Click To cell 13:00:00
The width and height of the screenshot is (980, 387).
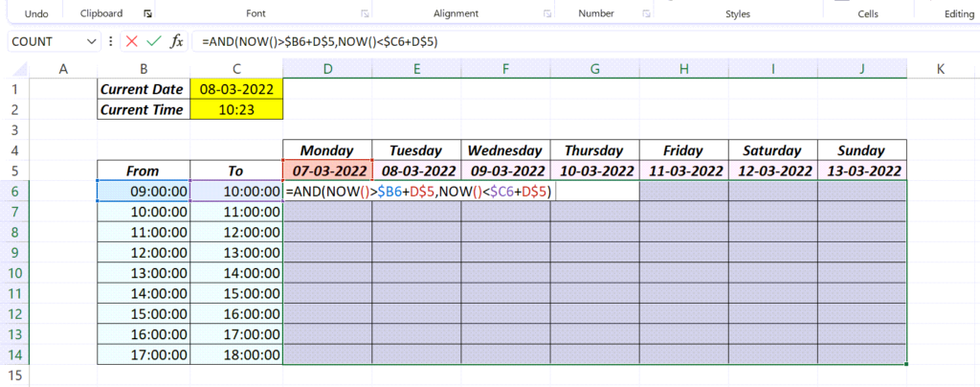tap(236, 253)
